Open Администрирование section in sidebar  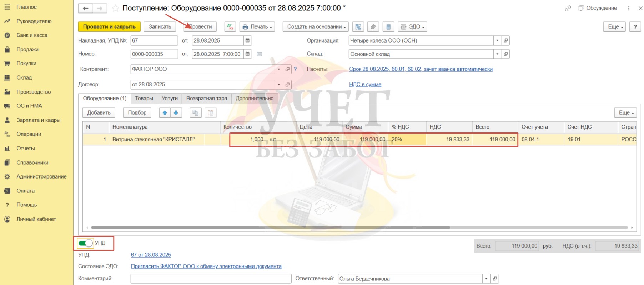tap(41, 176)
